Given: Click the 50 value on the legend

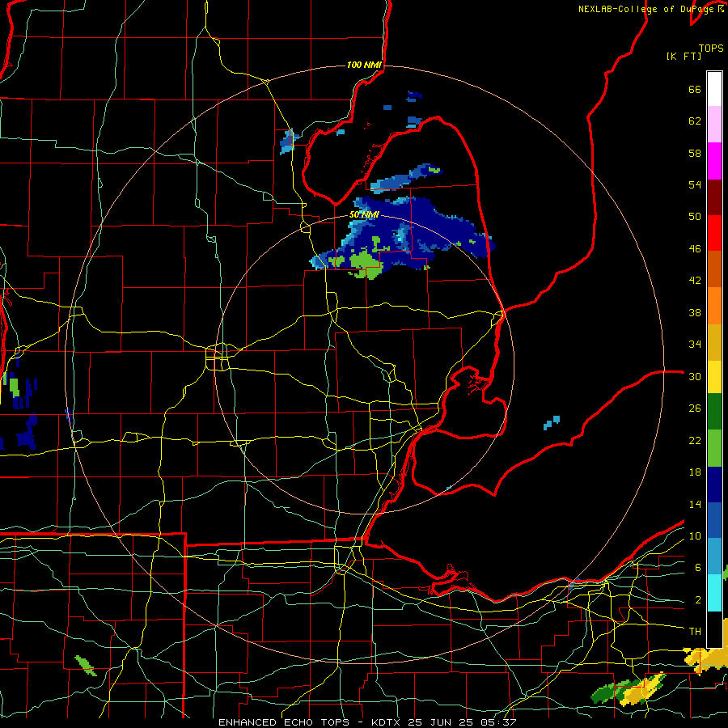Looking at the screenshot, I should 695,217.
